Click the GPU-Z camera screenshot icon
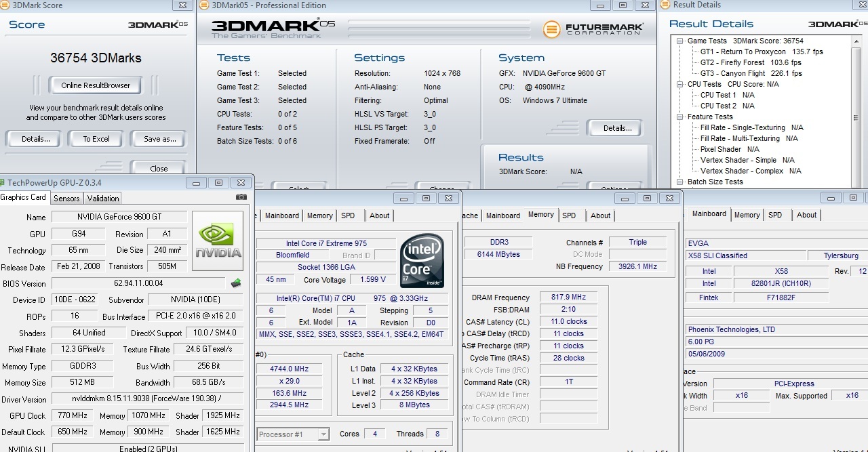868x452 pixels. 241,197
